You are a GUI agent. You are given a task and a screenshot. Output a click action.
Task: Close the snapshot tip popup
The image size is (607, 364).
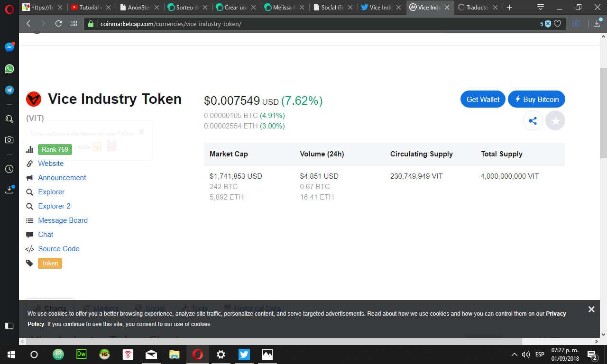(141, 132)
